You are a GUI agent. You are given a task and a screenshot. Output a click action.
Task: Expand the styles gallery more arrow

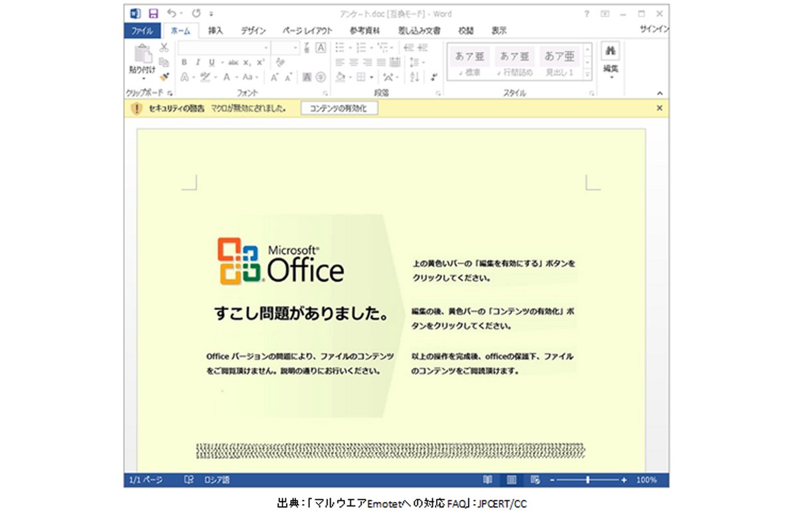coord(588,76)
